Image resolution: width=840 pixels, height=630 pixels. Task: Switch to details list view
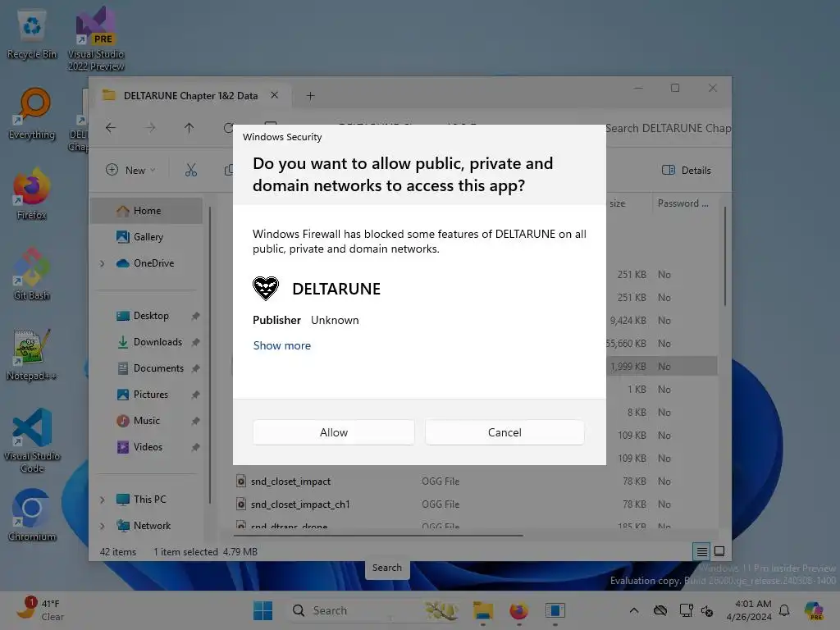point(701,551)
